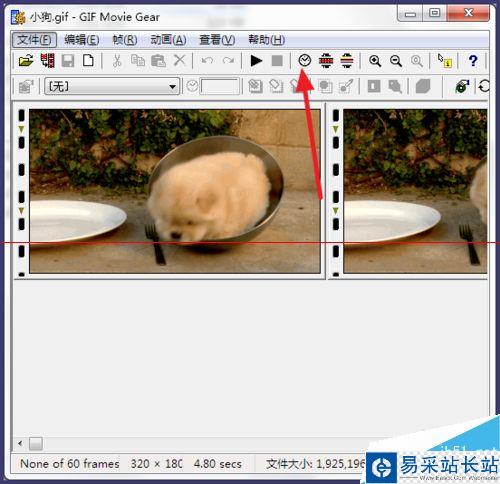Screen dimensions: 500x484
Task: Click the frame delay input field
Action: tap(220, 87)
